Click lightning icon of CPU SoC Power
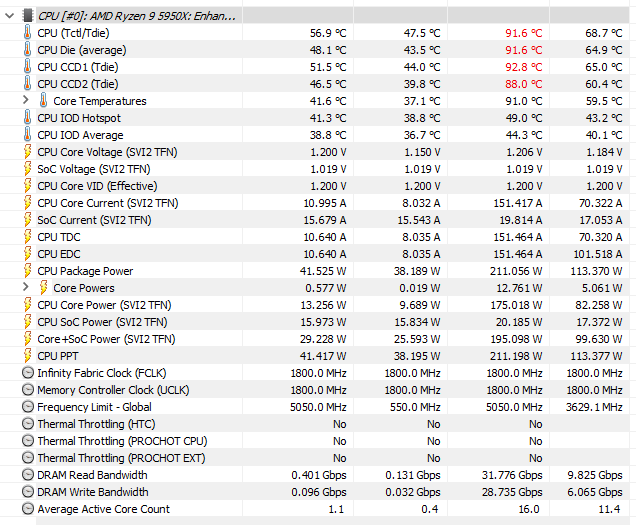This screenshot has height=525, width=636. pyautogui.click(x=27, y=322)
